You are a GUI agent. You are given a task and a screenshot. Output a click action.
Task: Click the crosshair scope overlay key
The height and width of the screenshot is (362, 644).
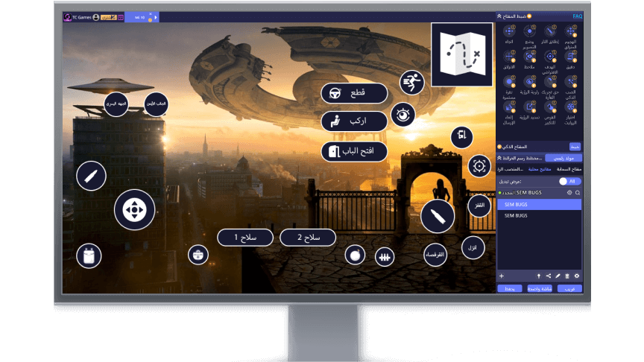[479, 166]
